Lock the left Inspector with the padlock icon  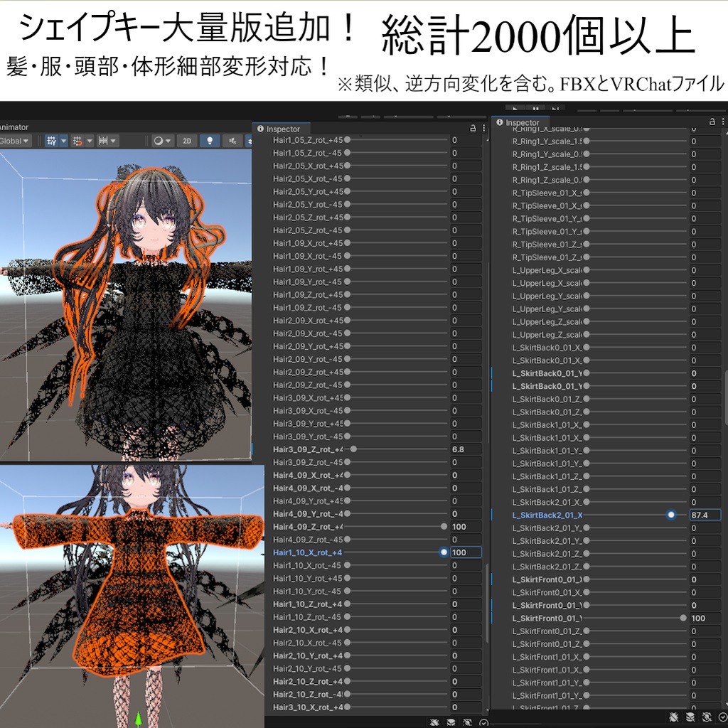coord(472,128)
